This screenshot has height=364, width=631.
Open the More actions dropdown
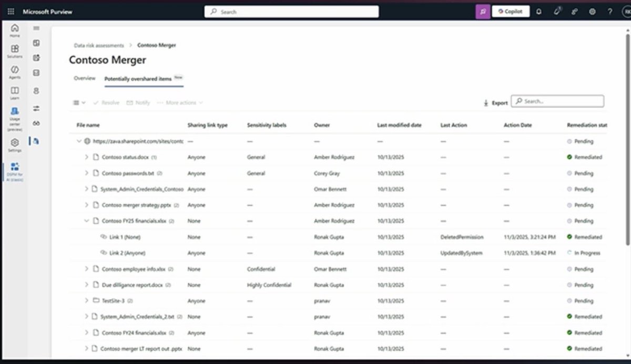tap(180, 102)
